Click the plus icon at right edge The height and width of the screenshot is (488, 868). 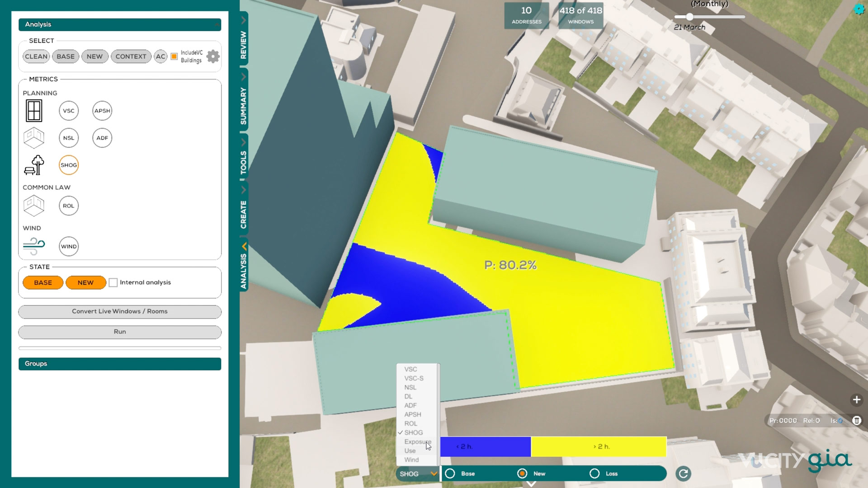pyautogui.click(x=856, y=399)
